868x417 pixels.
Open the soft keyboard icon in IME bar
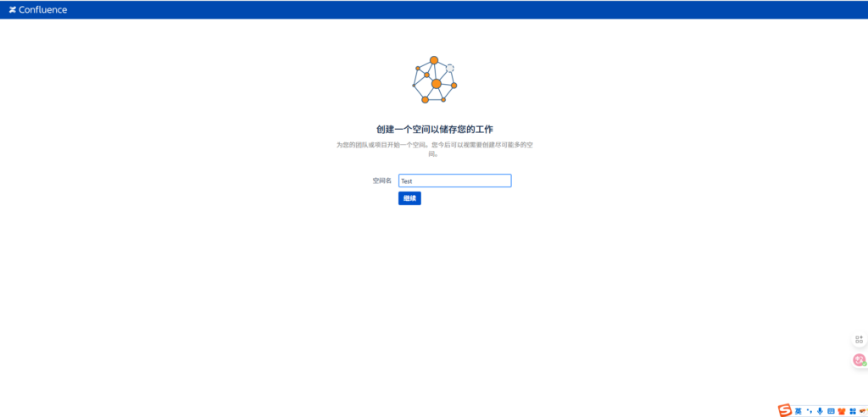[x=831, y=410]
